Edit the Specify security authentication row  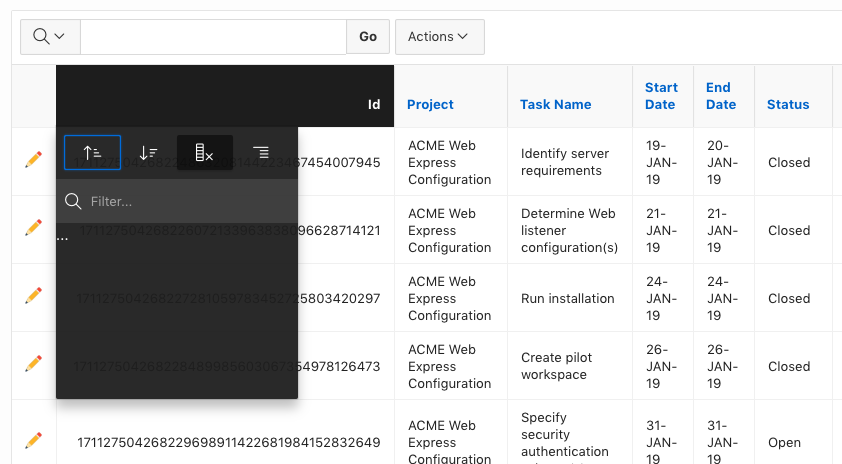pos(34,439)
